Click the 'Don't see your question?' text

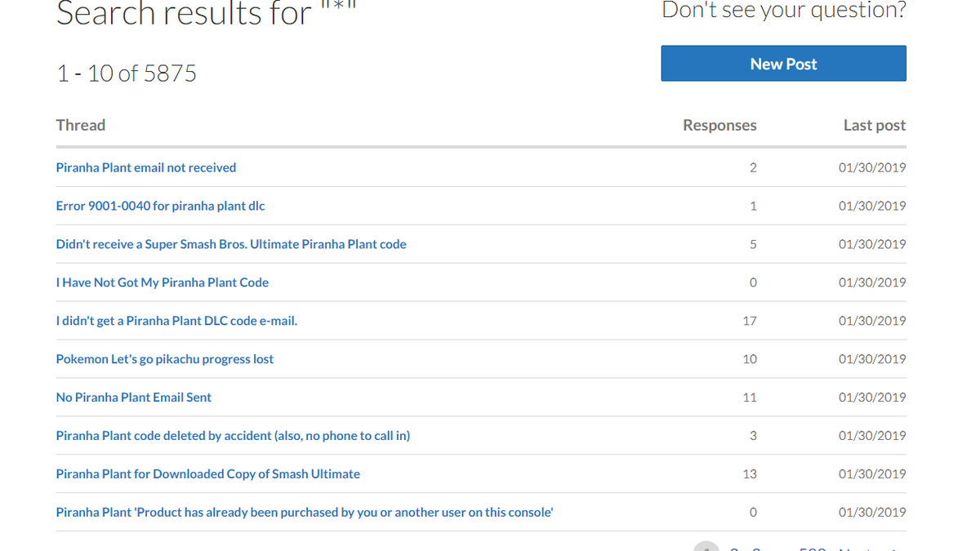(784, 10)
